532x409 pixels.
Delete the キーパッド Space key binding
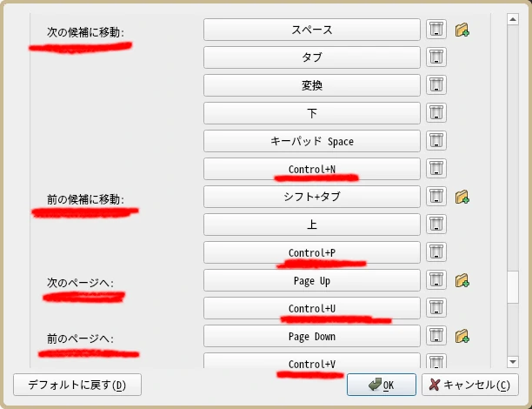(x=436, y=141)
